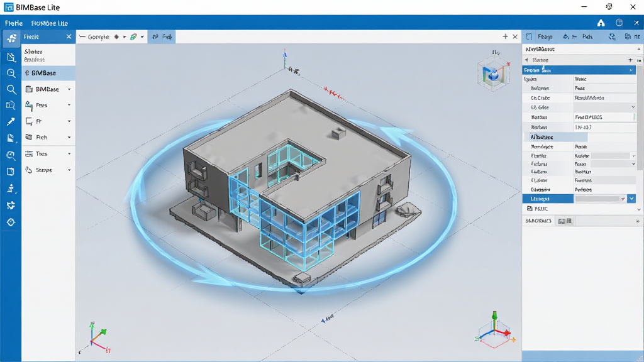
Task: Click the cube icon in blue menu bar
Action: (x=619, y=23)
